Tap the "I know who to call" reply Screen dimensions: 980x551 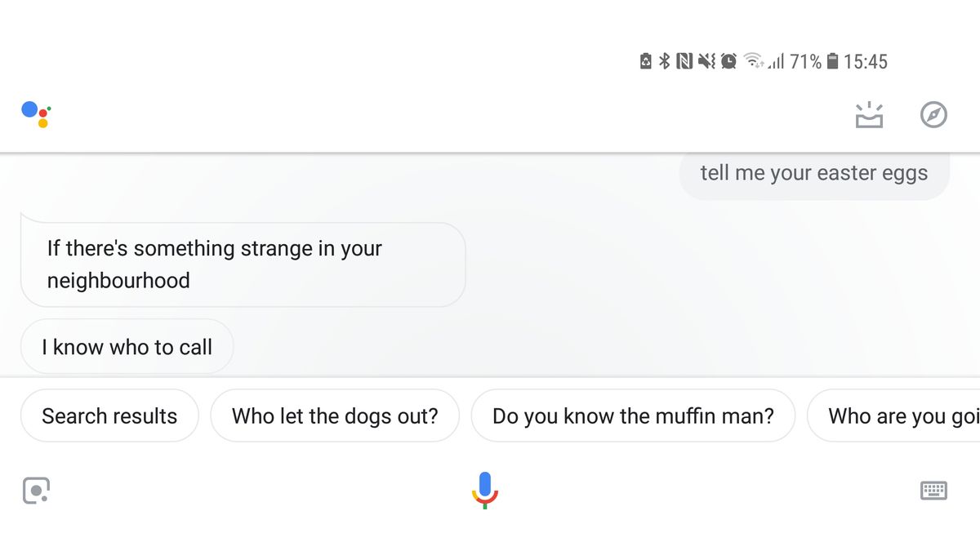[x=127, y=347]
